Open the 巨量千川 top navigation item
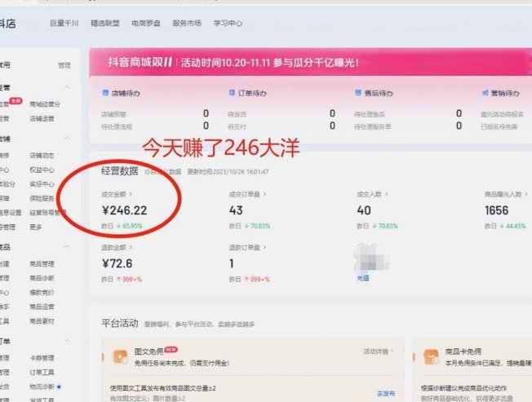532x402 pixels. 64,23
